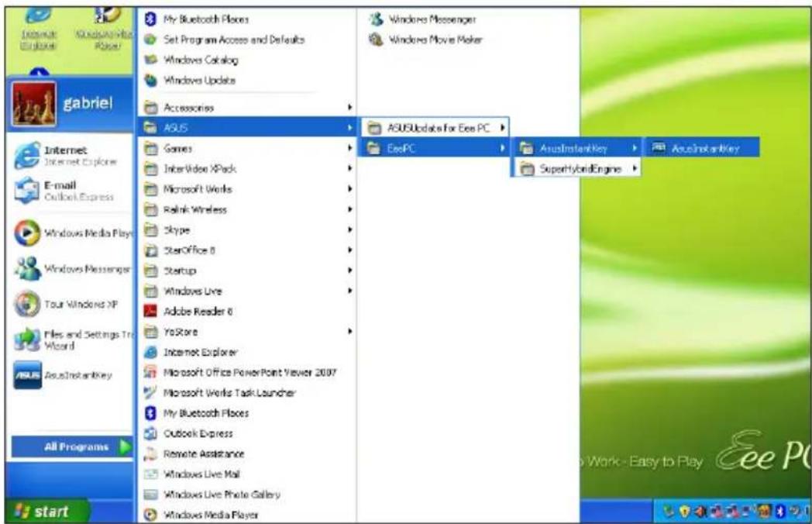Click the Windows Movie Maker icon
The width and height of the screenshot is (812, 524).
coord(376,40)
